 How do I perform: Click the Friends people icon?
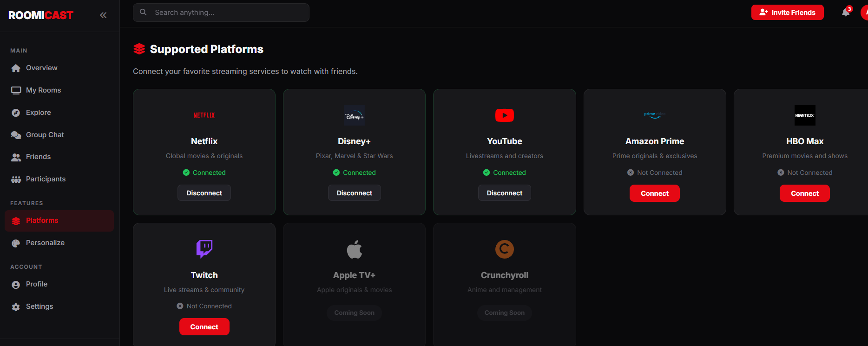pos(16,157)
